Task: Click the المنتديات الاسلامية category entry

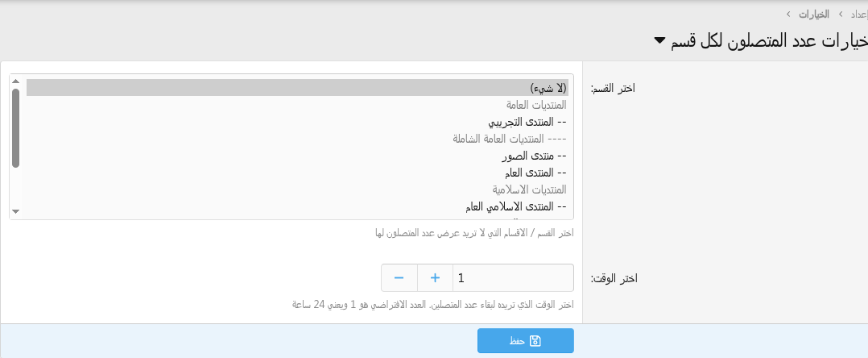Action: [530, 189]
